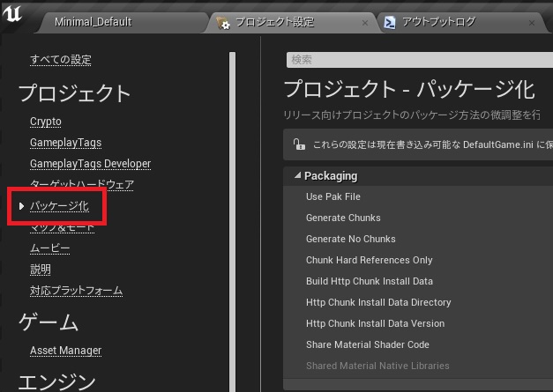Viewport: 553px width, 392px height.
Task: Click the プロジェクト category heading
Action: tap(74, 93)
